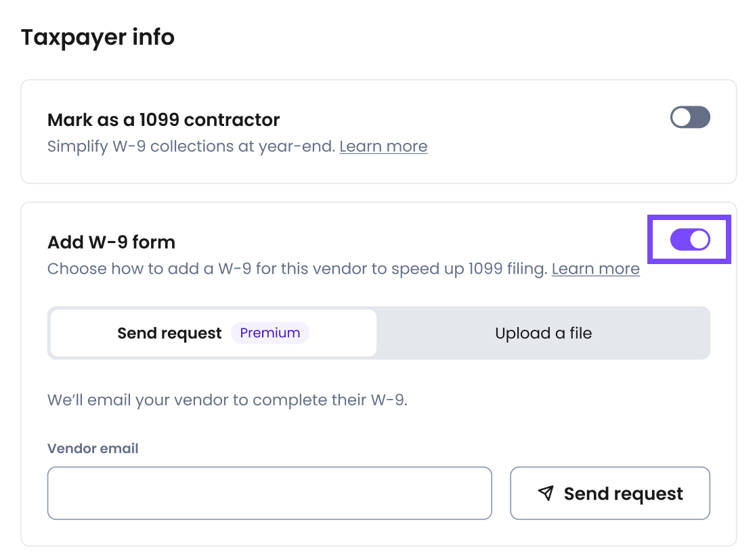The width and height of the screenshot is (755, 560).
Task: Focus the Vendor email input field
Action: pos(269,493)
